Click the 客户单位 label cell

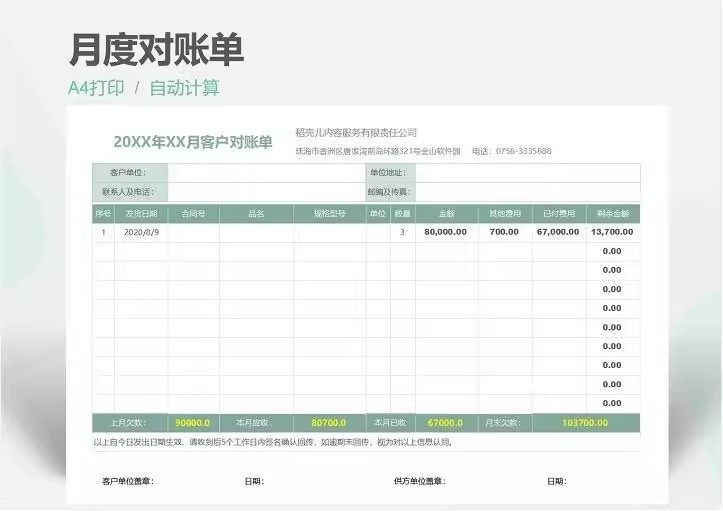coord(130,173)
